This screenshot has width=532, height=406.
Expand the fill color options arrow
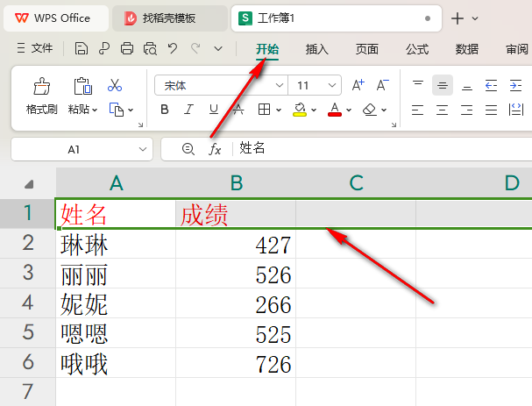click(314, 110)
